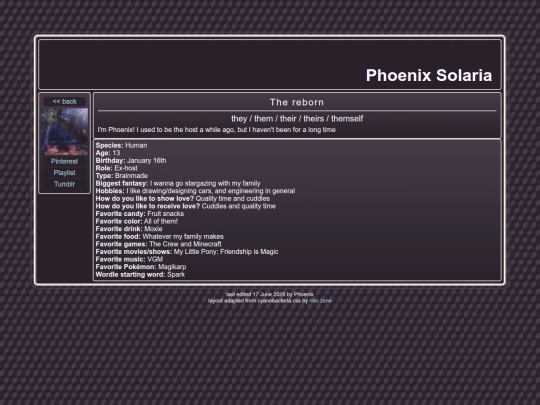Open the Playlist link in sidebar
540x405 pixels.
click(64, 173)
